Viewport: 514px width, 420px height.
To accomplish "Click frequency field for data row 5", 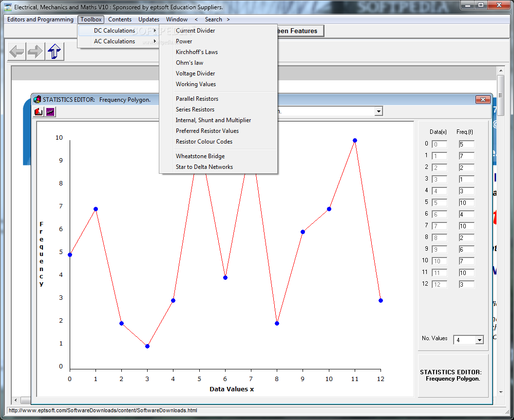I will [467, 202].
